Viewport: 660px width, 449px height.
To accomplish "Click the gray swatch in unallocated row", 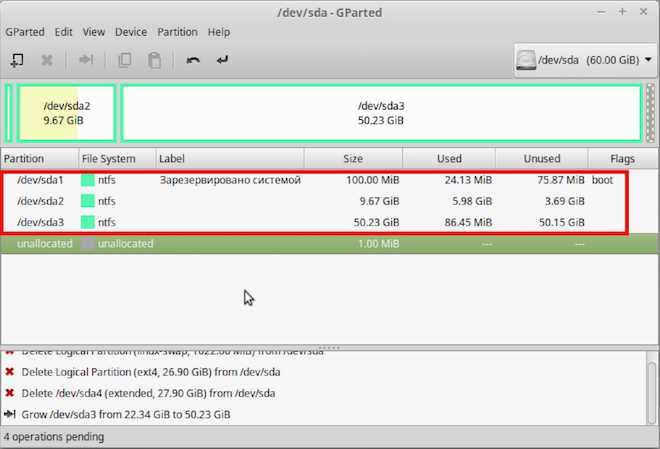I will pyautogui.click(x=88, y=244).
